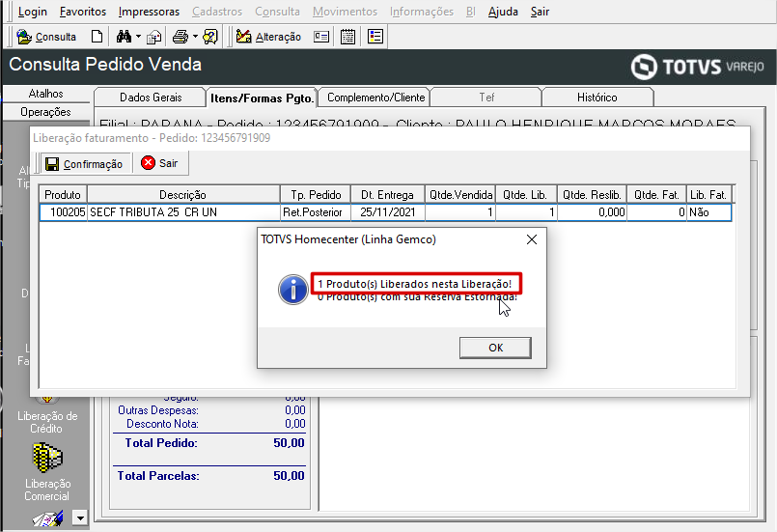Viewport: 777px width, 532px height.
Task: Expand the printer dropdown arrow
Action: [x=195, y=37]
